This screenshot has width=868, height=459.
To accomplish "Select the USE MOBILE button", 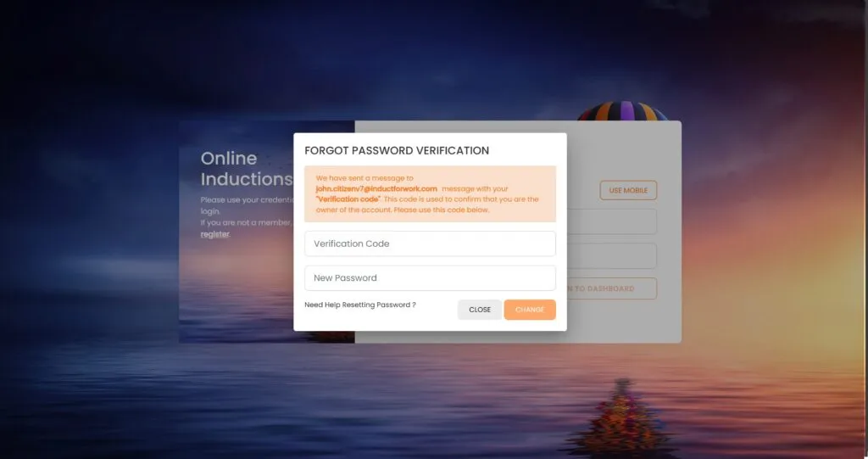I will 628,190.
